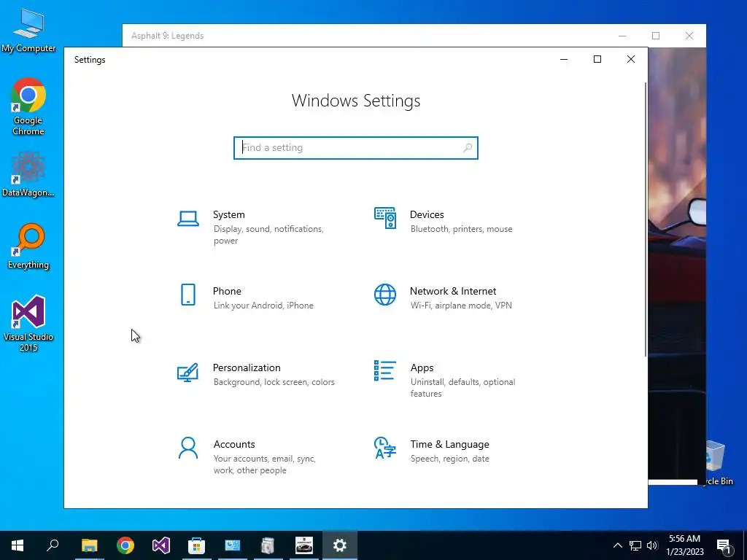Open the Apps category title
747x560 pixels.
point(422,367)
